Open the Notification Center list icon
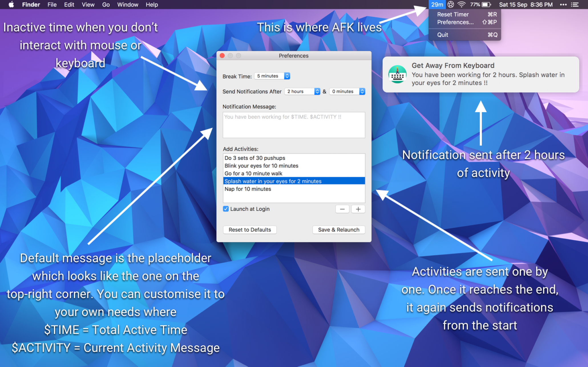The width and height of the screenshot is (588, 367). [x=575, y=5]
